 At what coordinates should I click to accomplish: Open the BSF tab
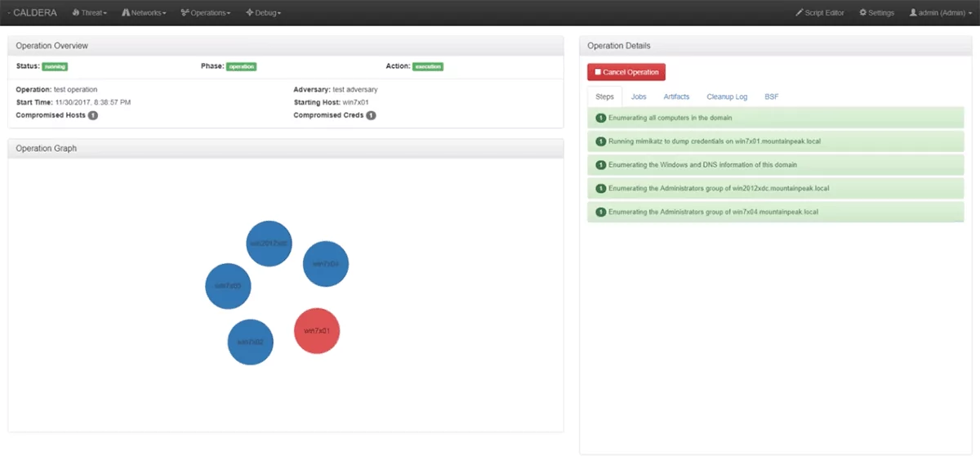tap(772, 96)
